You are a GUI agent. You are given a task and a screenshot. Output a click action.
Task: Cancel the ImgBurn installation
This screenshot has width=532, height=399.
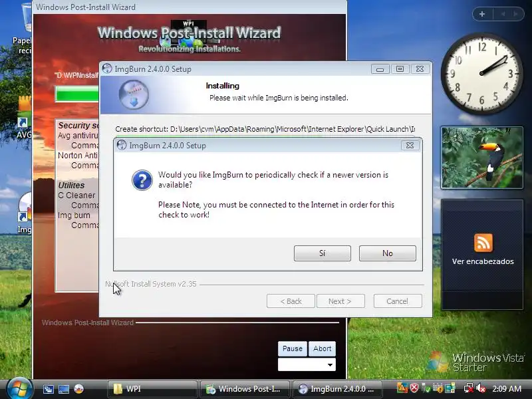tap(398, 301)
